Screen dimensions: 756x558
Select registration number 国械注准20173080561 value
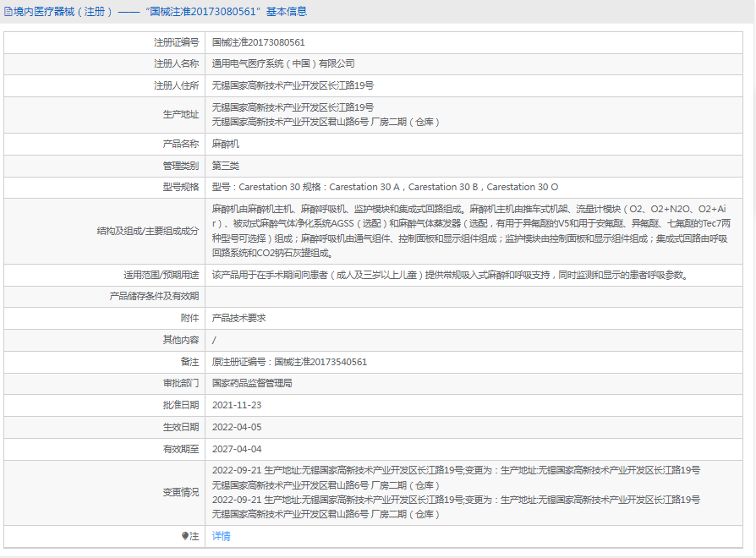click(259, 42)
